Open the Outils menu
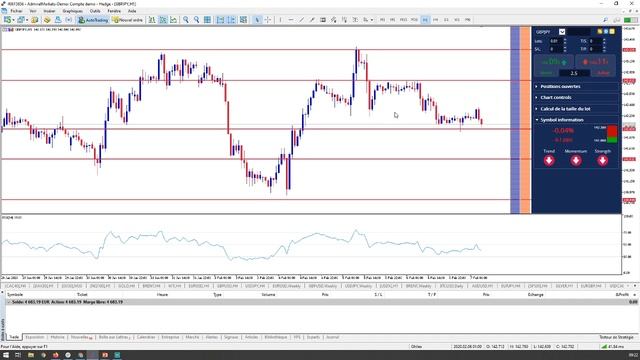The height and width of the screenshot is (360, 640). 95,11
